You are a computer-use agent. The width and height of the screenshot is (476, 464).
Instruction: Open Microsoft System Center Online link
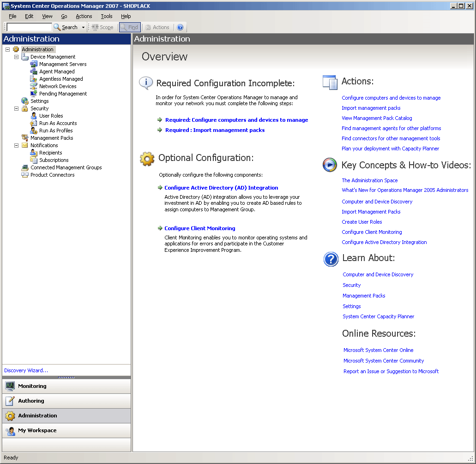(x=378, y=350)
